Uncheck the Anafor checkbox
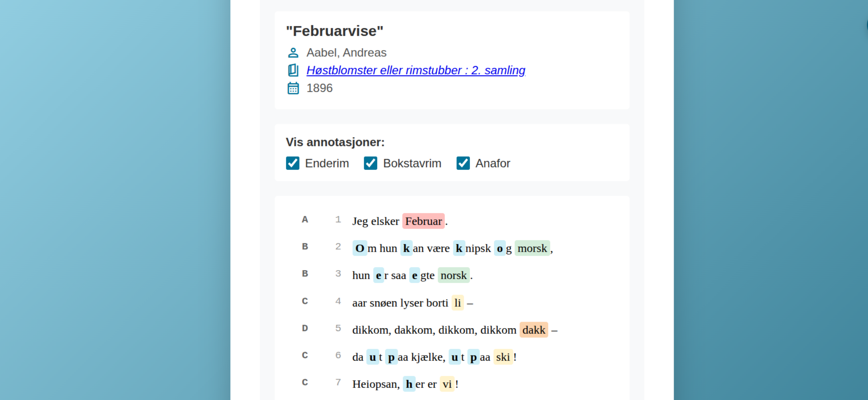Image resolution: width=868 pixels, height=400 pixels. (463, 163)
